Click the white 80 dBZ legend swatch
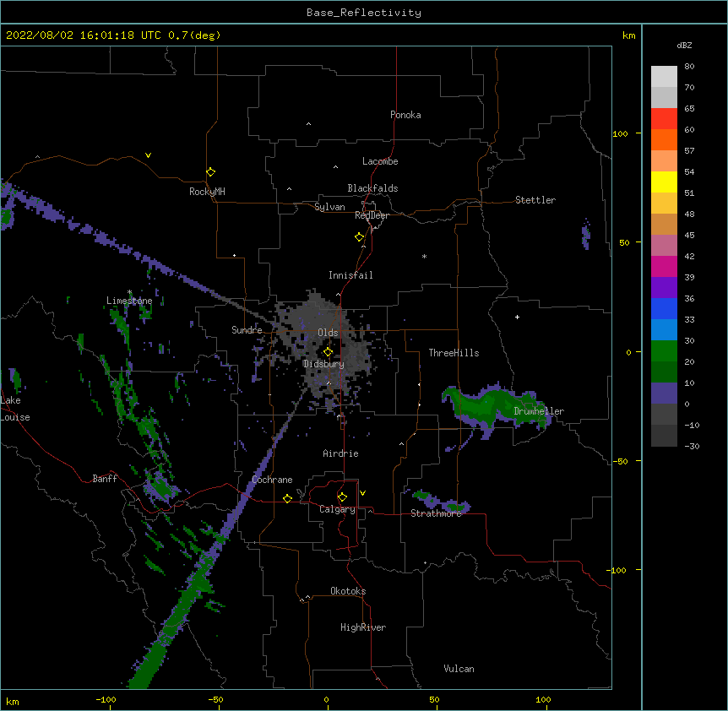728x711 pixels. coord(664,77)
